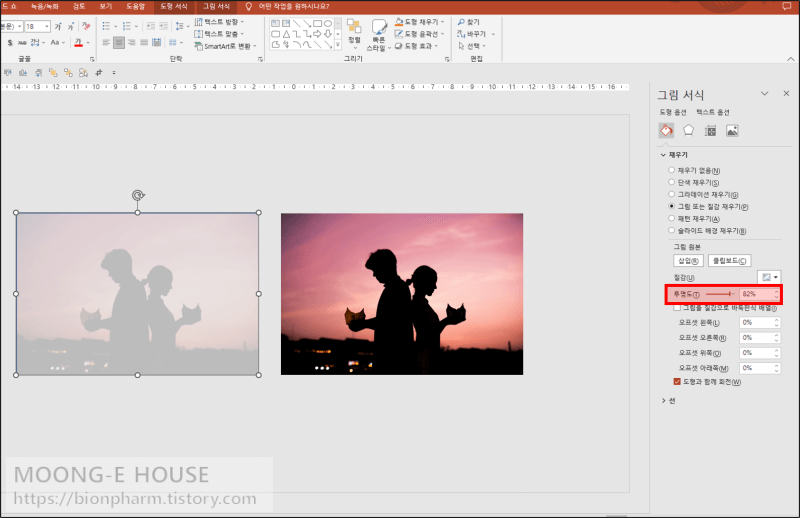Open the 질감 texture dropdown
The width and height of the screenshot is (800, 518).
pos(769,277)
